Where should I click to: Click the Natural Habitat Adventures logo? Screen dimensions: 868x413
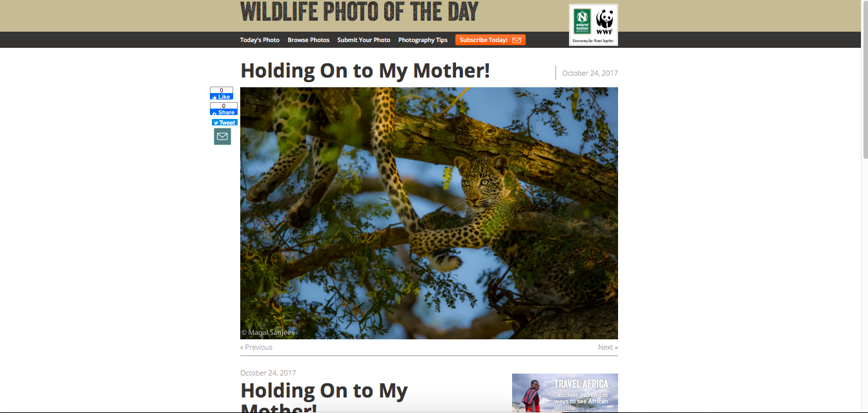583,21
